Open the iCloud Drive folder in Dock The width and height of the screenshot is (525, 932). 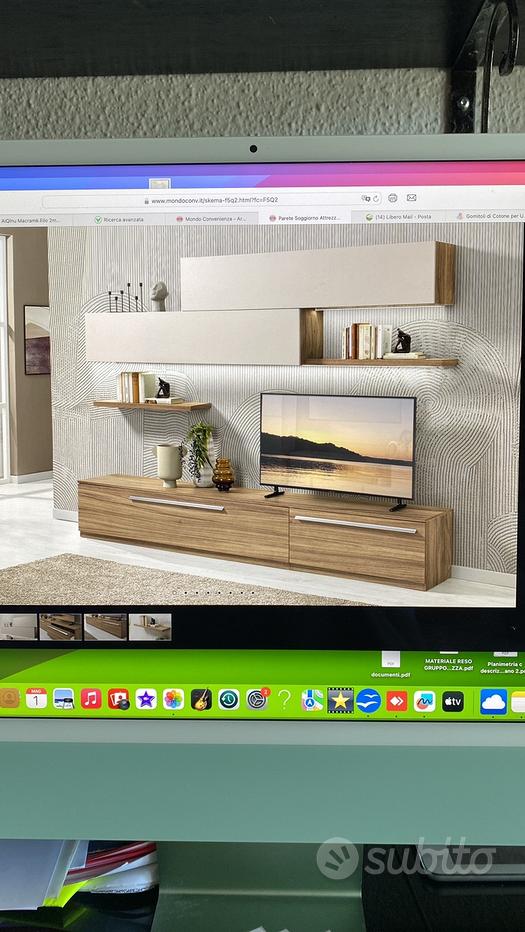493,701
